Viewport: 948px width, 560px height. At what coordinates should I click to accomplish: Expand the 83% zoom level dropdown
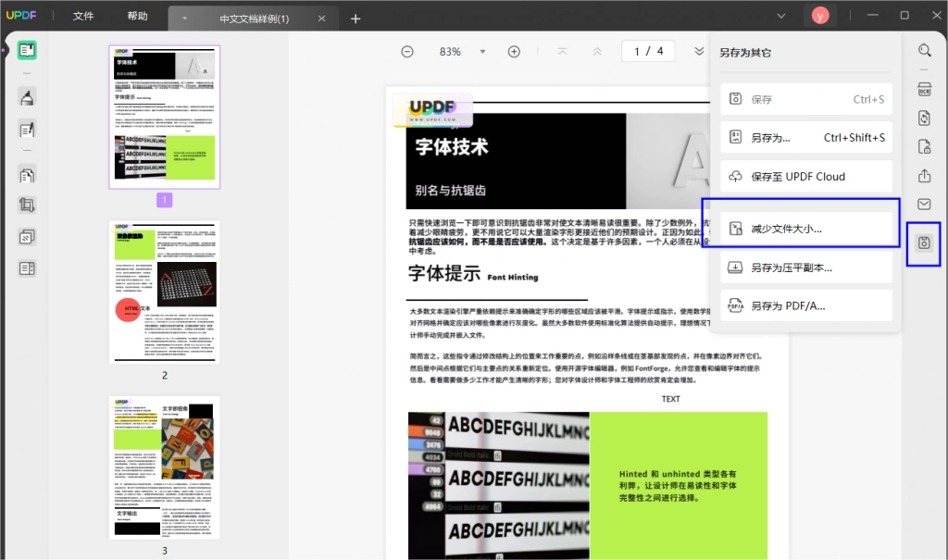click(482, 52)
